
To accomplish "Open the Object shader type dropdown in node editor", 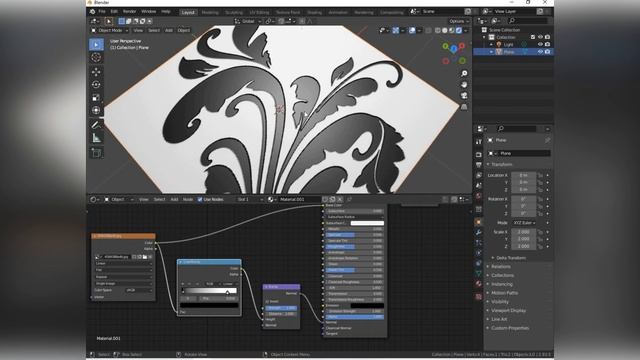I will [x=119, y=199].
